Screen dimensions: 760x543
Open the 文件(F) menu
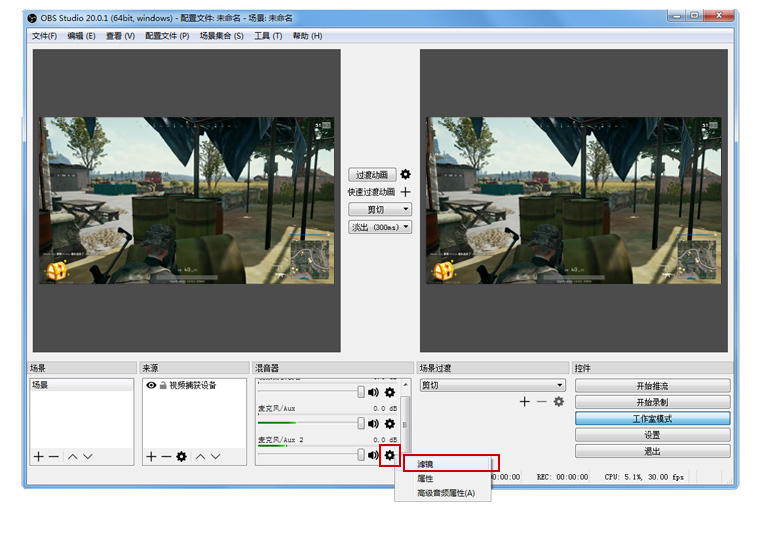point(44,36)
